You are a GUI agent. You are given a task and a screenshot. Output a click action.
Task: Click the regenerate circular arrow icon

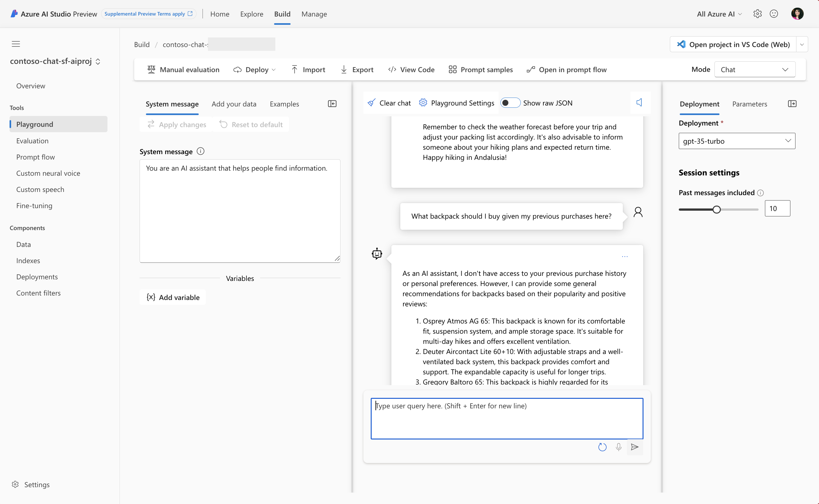[x=602, y=447]
